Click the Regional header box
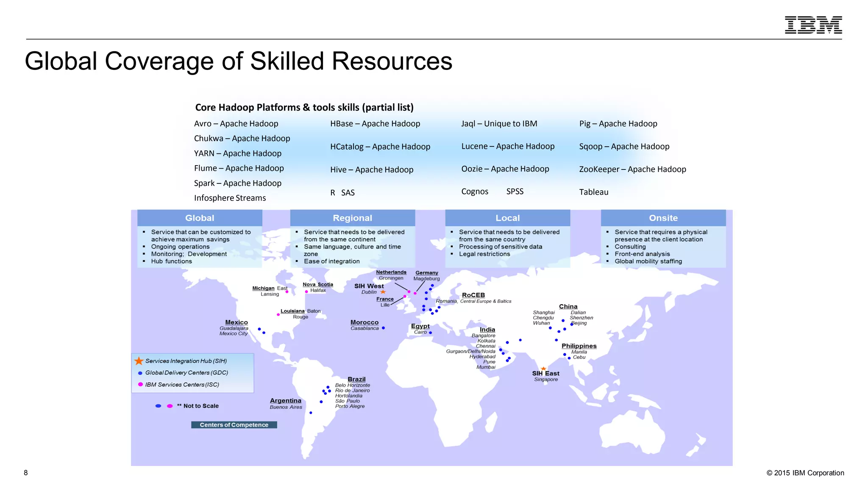Screen dimensions: 868x488 click(x=353, y=218)
